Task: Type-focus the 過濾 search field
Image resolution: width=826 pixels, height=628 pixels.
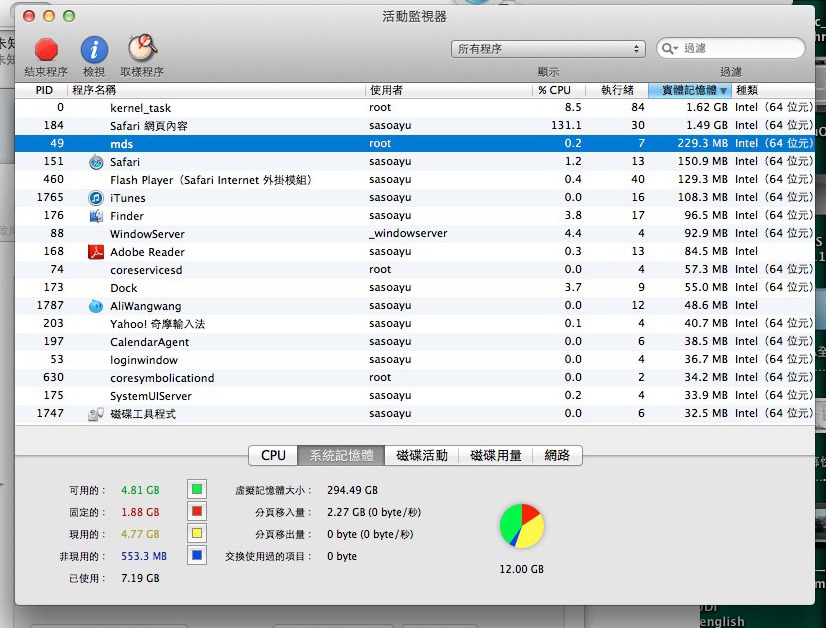Action: pos(731,48)
